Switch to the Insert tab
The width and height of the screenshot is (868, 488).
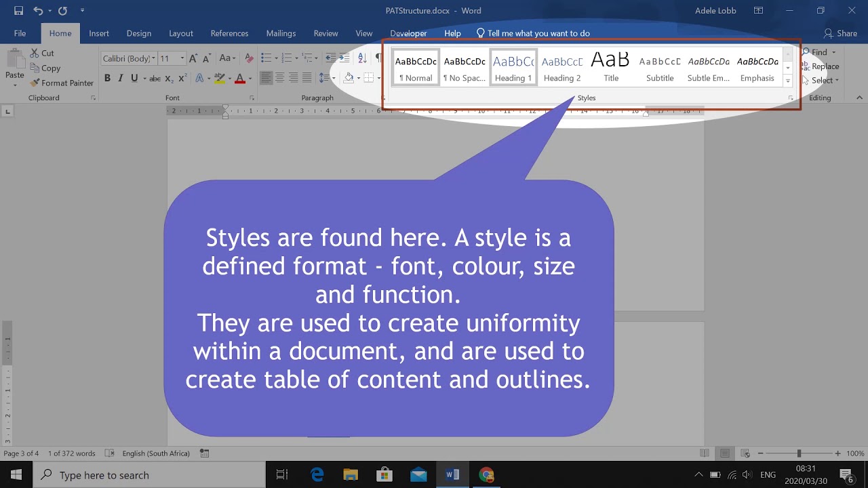point(99,33)
